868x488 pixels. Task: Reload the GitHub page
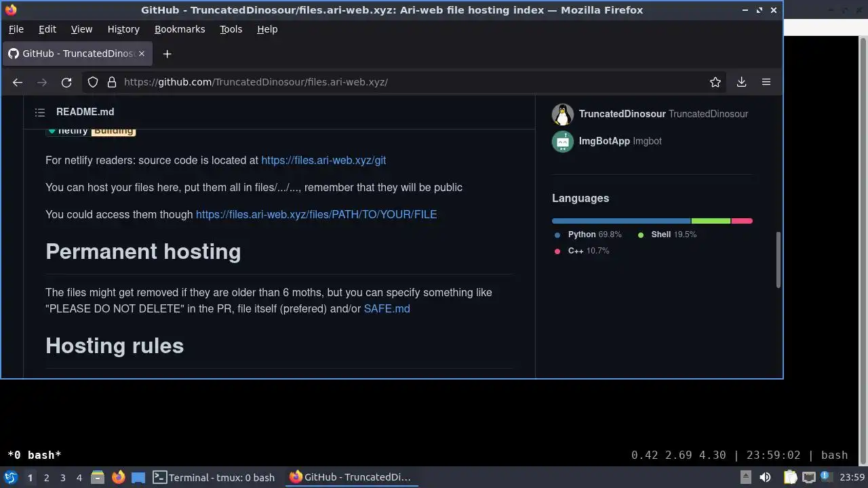66,82
